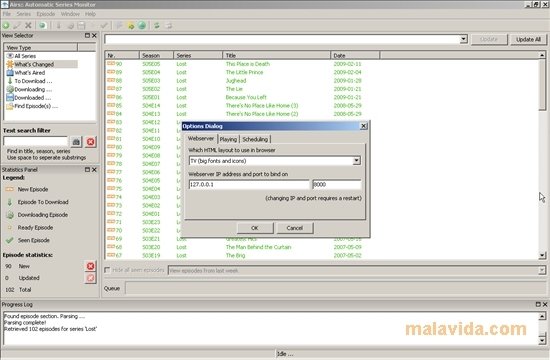Click red reset icon next to New statistic
This screenshot has width=550, height=360.
click(90, 266)
